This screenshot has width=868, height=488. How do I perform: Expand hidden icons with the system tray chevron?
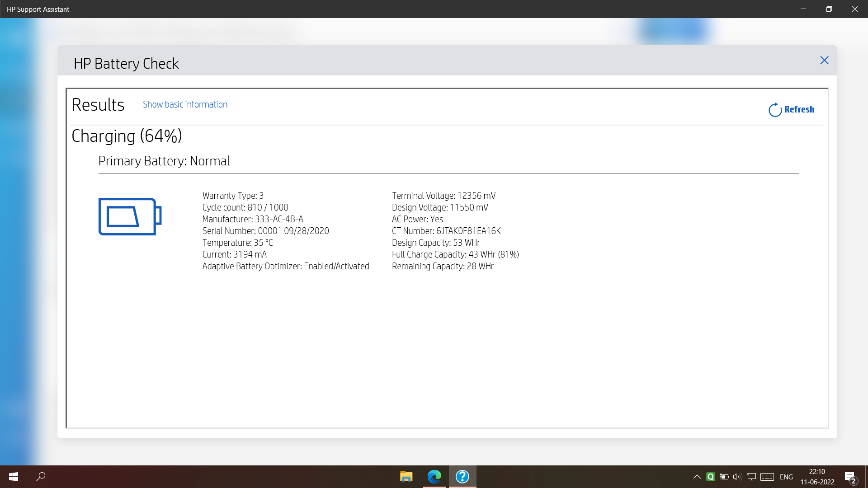697,476
